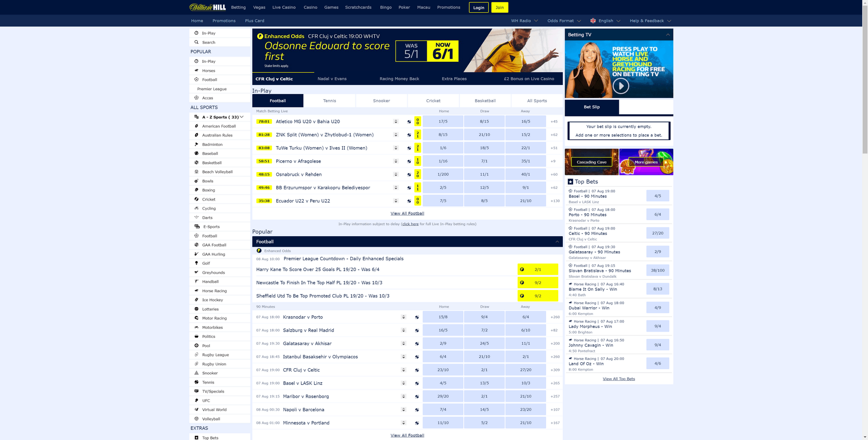The image size is (868, 440).
Task: Open the Scratchcards top menu item
Action: (x=358, y=7)
